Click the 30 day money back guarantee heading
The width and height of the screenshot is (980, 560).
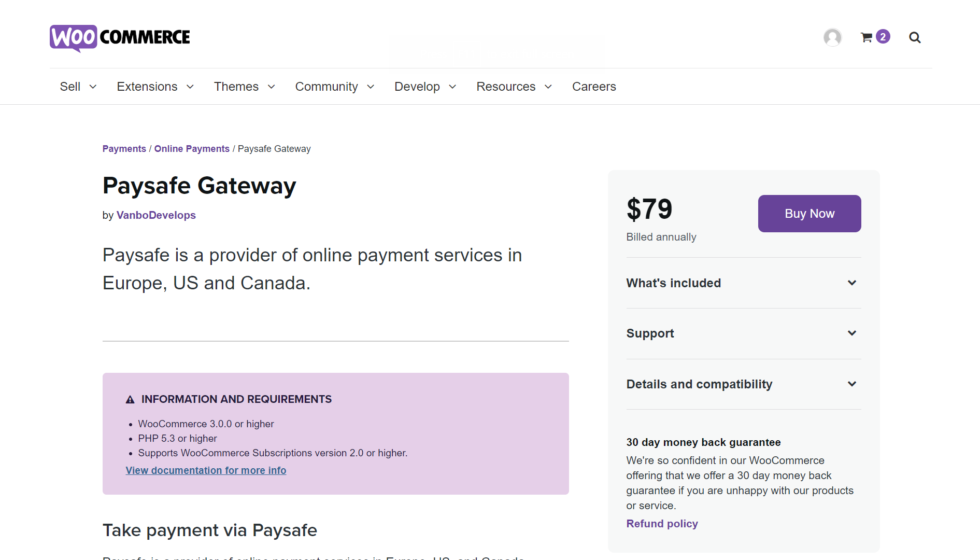pyautogui.click(x=703, y=442)
